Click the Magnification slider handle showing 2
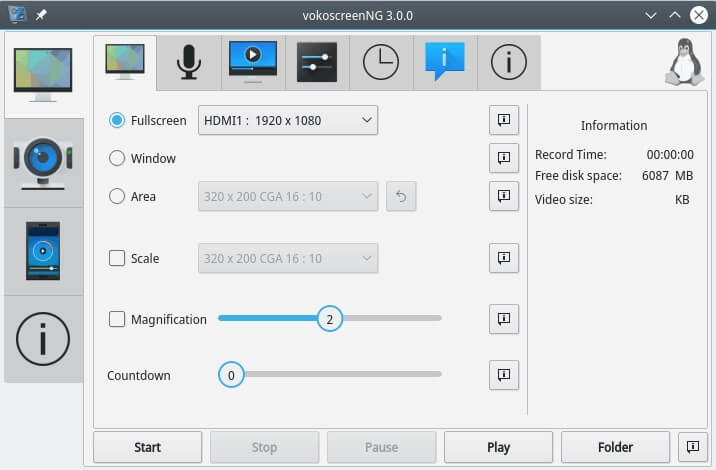Screen dimensions: 716x470 point(330,319)
